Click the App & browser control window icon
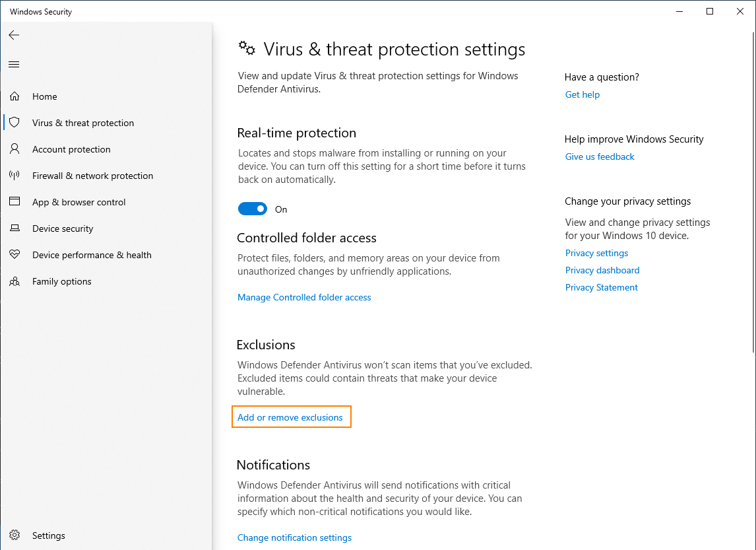The image size is (756, 550). [x=15, y=202]
